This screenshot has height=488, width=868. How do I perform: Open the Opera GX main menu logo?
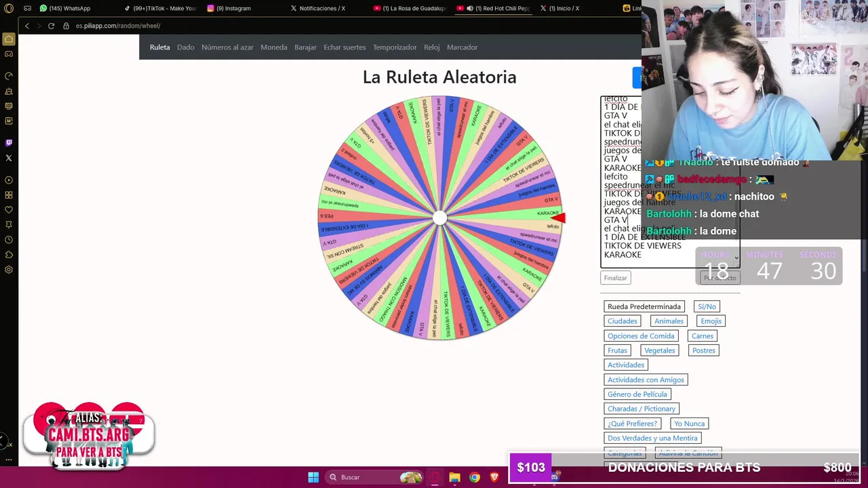9,8
